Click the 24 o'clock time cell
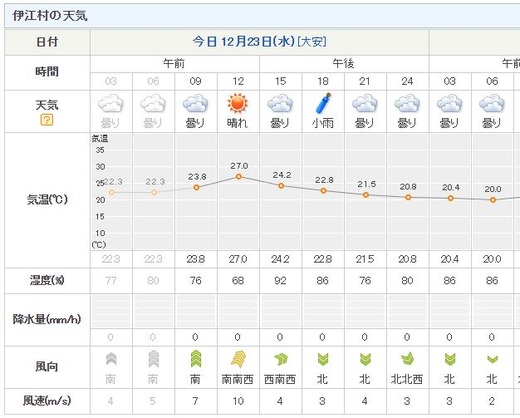Image resolution: width=520 pixels, height=418 pixels. (407, 81)
